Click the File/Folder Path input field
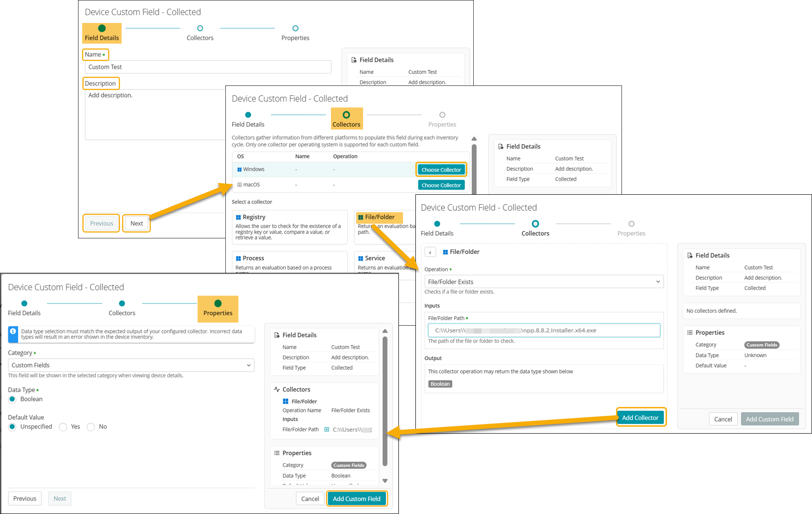Viewport: 812px width, 514px height. click(x=544, y=330)
